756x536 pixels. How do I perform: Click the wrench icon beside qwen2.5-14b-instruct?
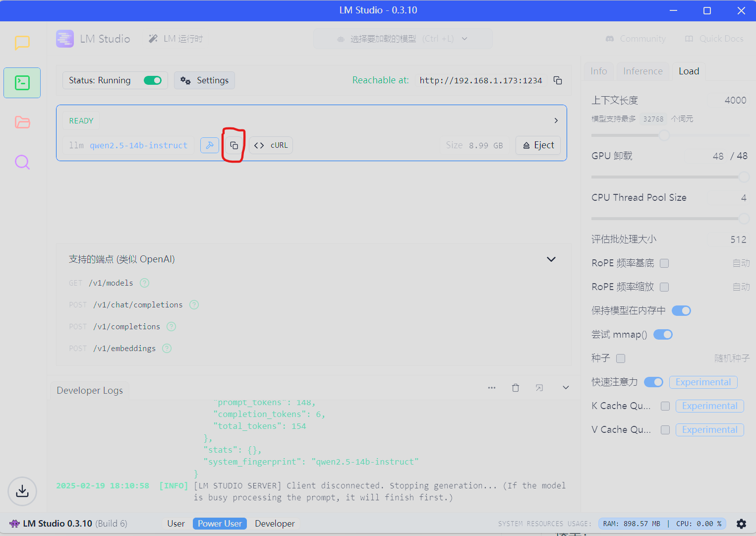tap(210, 145)
